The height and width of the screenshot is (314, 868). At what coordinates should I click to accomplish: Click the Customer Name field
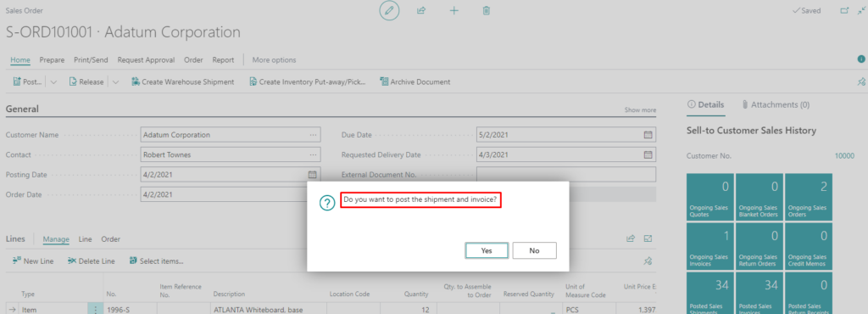(x=231, y=135)
